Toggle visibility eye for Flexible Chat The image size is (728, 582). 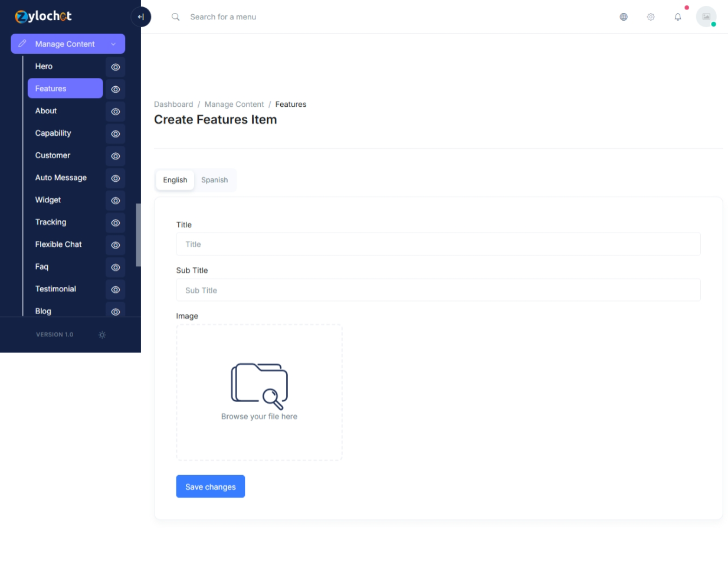[116, 245]
